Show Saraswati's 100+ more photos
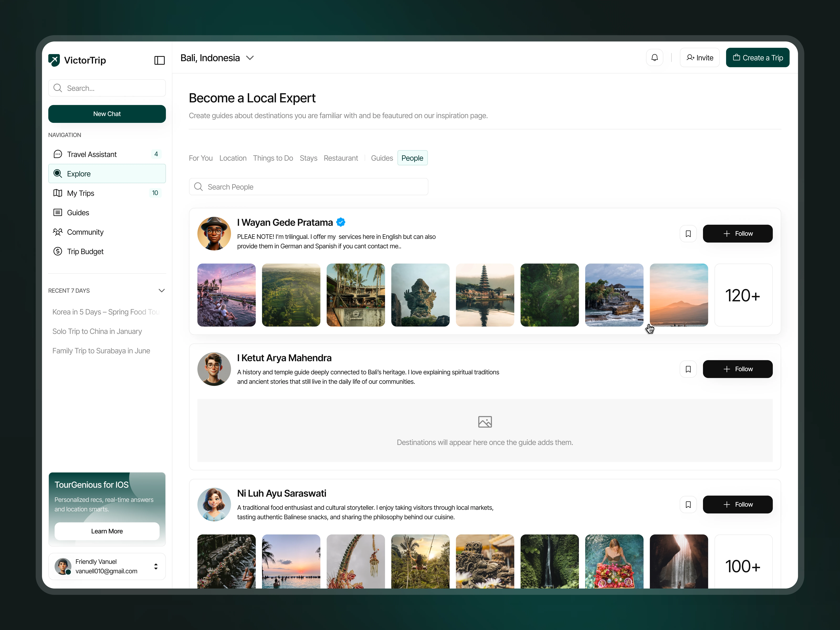The width and height of the screenshot is (840, 630). point(744,562)
